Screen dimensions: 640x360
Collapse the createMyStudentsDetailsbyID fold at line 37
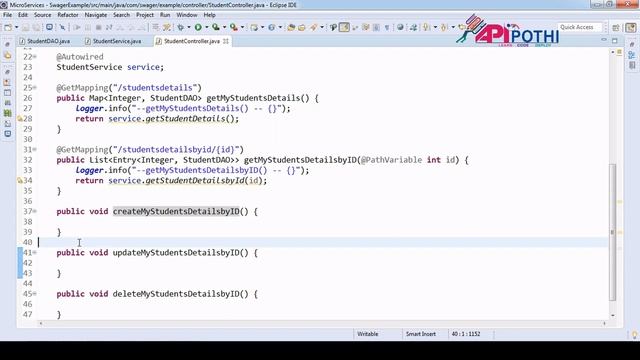tap(35, 211)
